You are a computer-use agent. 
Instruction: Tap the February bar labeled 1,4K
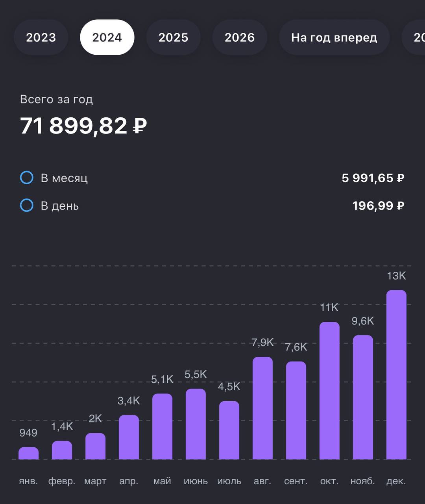tap(62, 450)
